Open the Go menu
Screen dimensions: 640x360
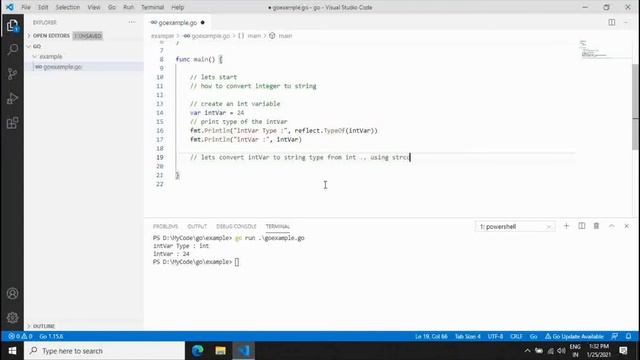pos(112,7)
